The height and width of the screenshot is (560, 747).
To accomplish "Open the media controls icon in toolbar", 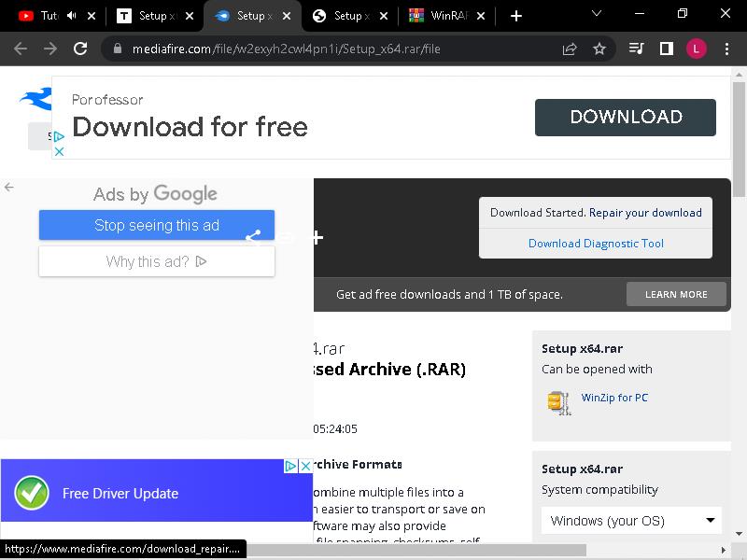I will coord(637,49).
